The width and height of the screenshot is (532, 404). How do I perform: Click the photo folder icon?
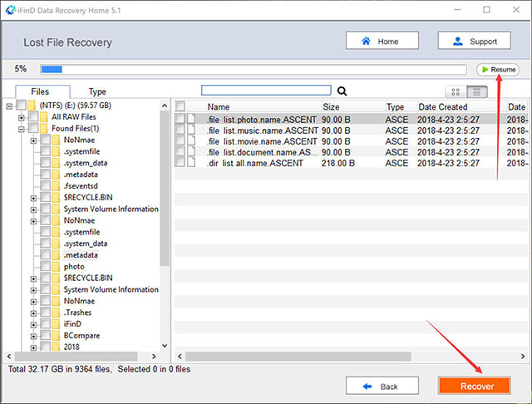(56, 266)
